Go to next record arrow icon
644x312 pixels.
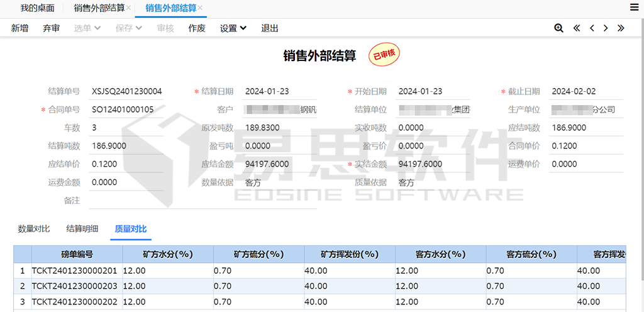[606, 28]
